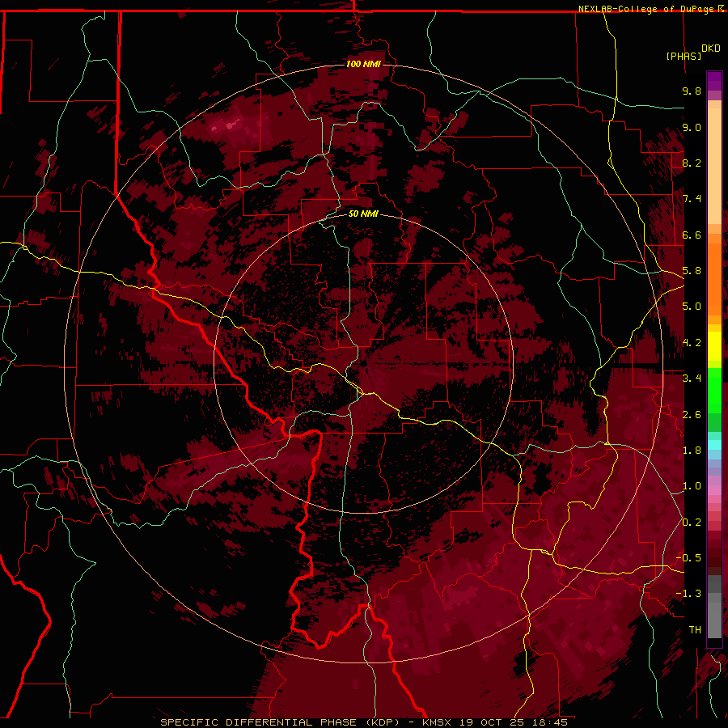Click the 1.8 legend value

692,451
